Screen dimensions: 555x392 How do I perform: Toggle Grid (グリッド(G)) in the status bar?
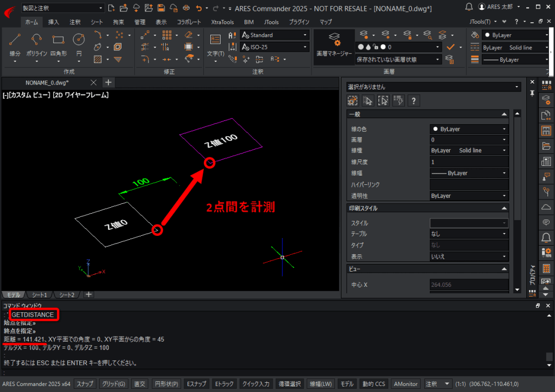114,384
